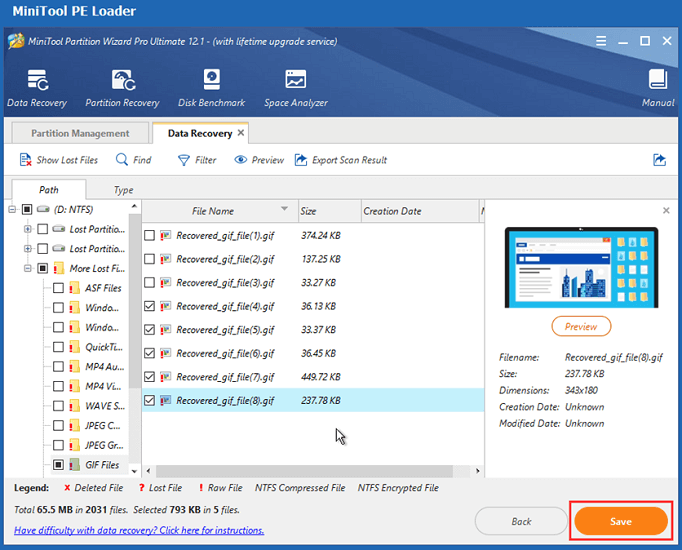This screenshot has width=682, height=550.
Task: Collapse the D: NTFS tree node
Action: click(x=12, y=210)
